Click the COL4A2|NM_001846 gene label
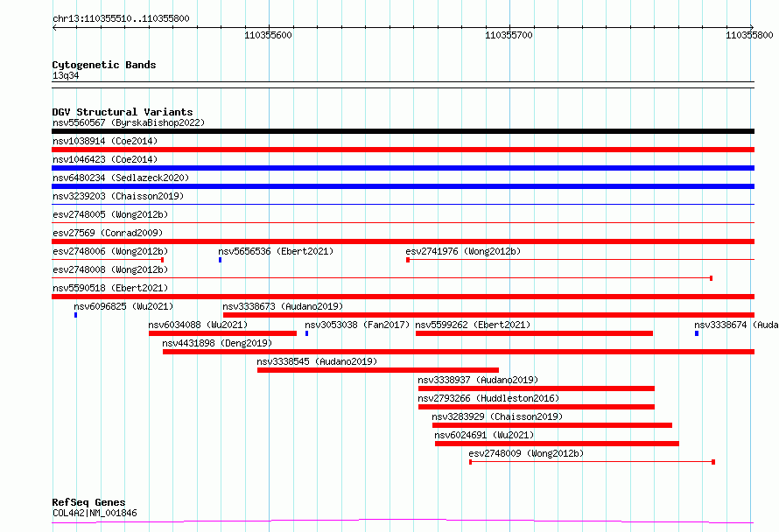 point(95,513)
